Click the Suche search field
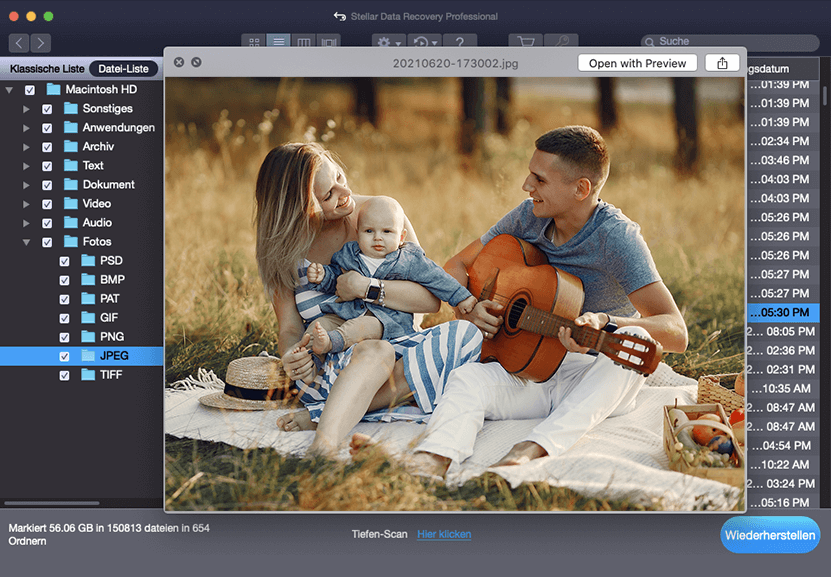Screen dimensions: 831x577 click(730, 42)
